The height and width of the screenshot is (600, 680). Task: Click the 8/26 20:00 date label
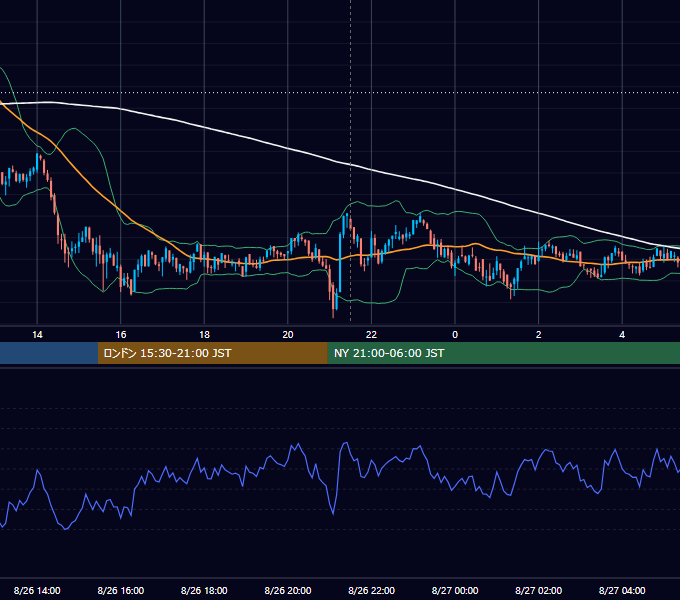point(288,590)
